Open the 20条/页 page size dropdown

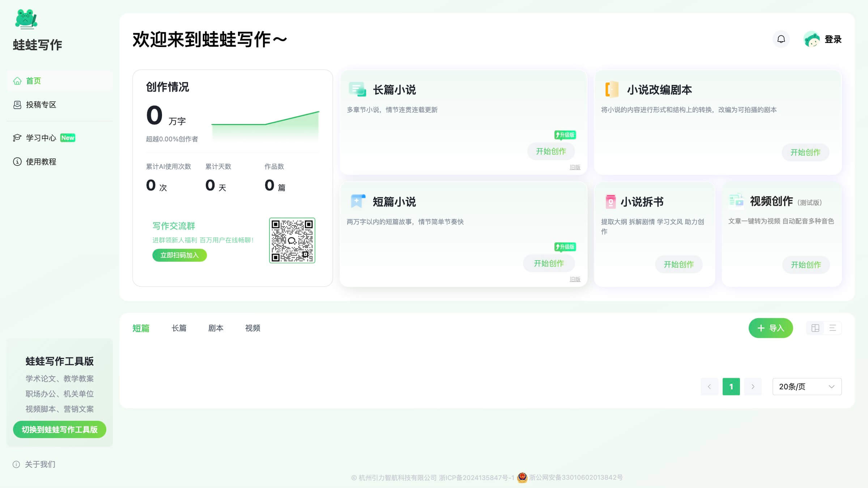[807, 386]
